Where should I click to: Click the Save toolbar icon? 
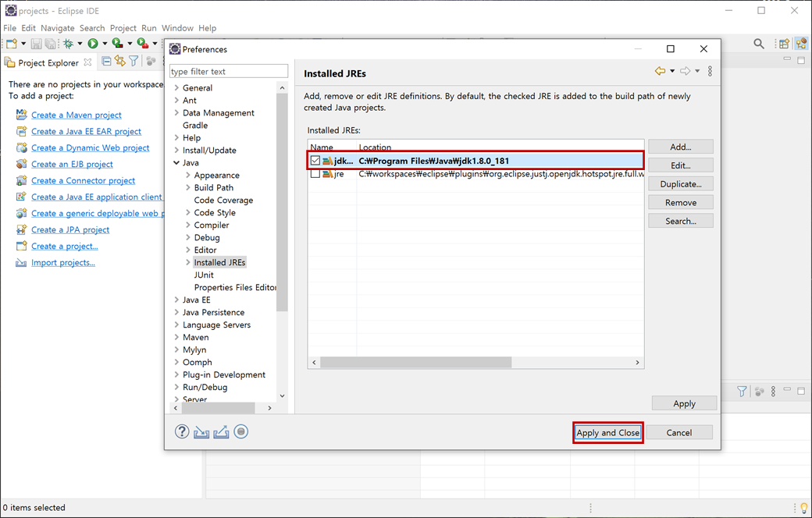tap(36, 44)
